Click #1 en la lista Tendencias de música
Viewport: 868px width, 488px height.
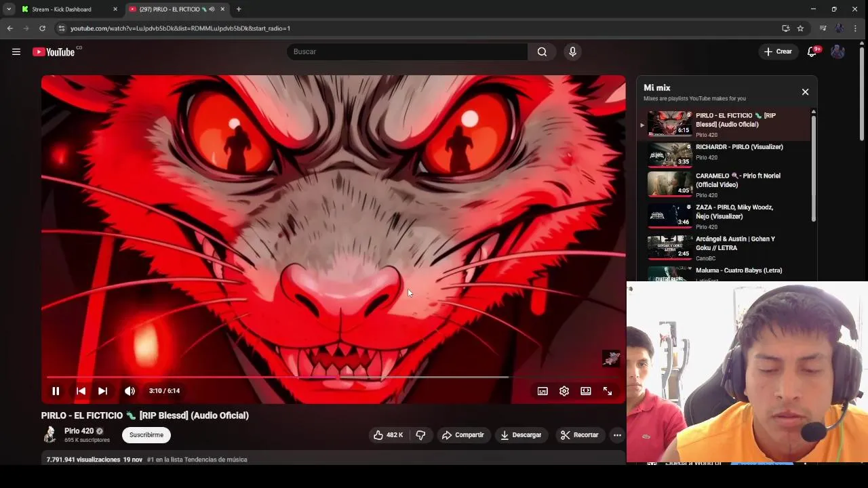pos(197,460)
